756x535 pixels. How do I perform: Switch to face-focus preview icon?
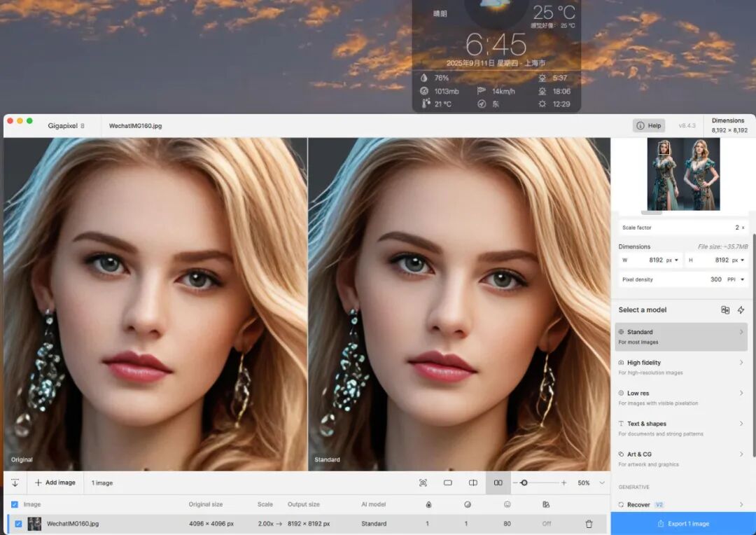pos(423,483)
